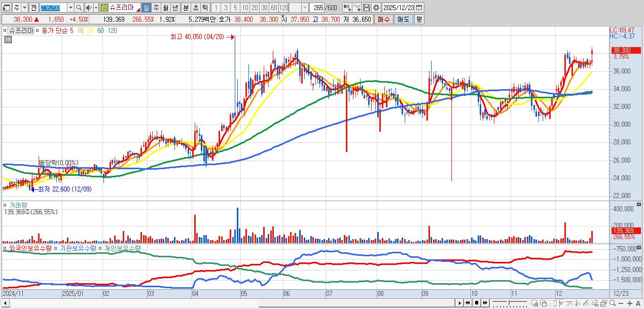
Task: Select the 120 interval button
Action: (x=282, y=8)
